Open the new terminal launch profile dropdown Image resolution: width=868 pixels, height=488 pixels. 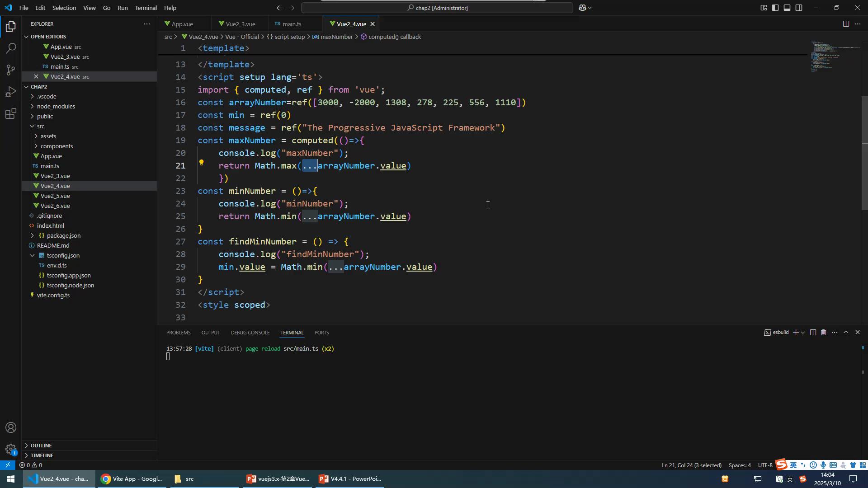click(803, 333)
